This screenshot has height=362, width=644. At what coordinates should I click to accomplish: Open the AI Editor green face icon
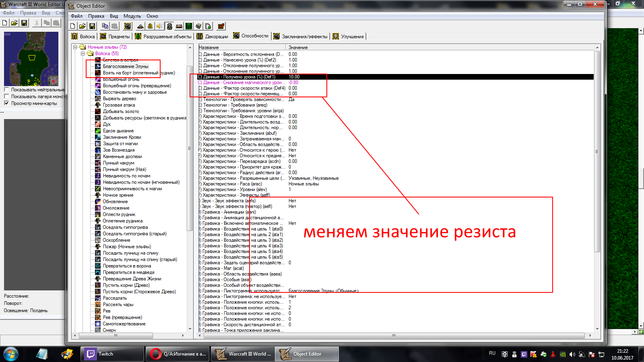(189, 26)
